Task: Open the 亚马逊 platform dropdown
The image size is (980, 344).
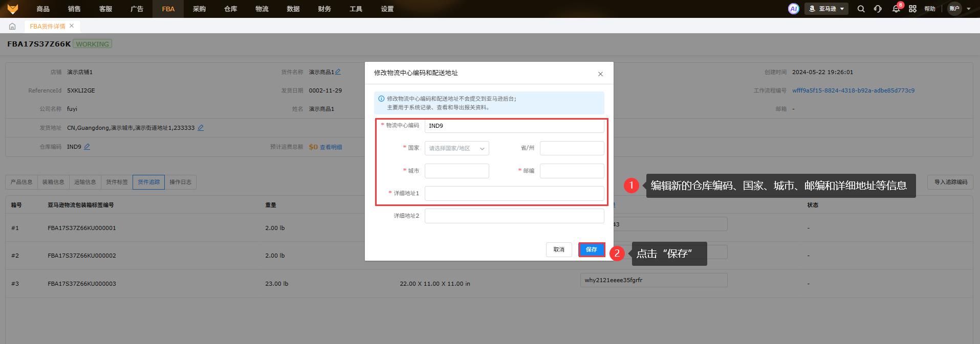Action: coord(826,9)
